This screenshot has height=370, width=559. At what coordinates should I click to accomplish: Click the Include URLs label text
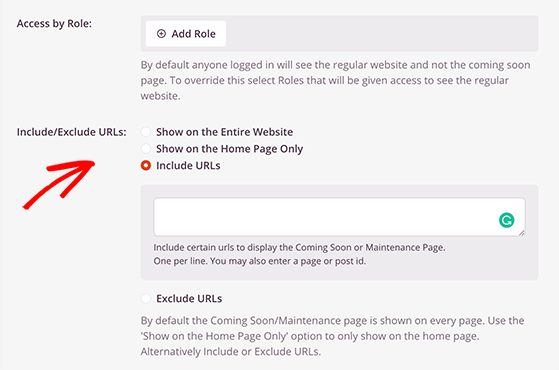[x=188, y=166]
